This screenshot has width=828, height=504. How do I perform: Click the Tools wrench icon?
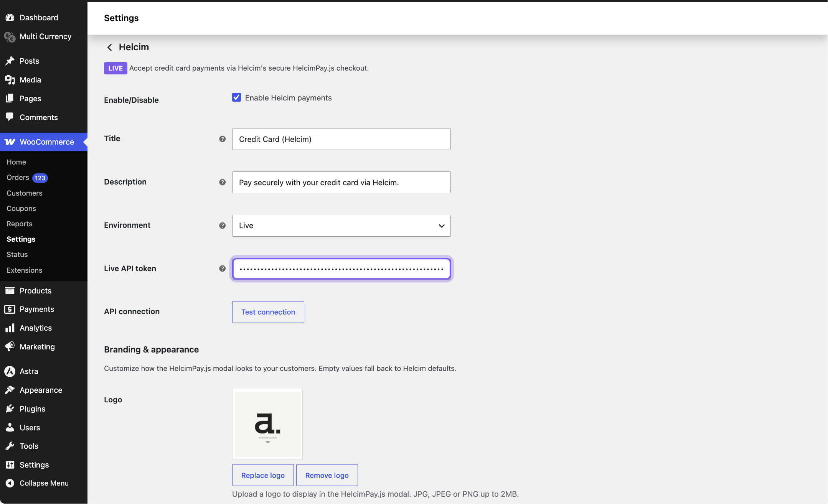(x=10, y=446)
